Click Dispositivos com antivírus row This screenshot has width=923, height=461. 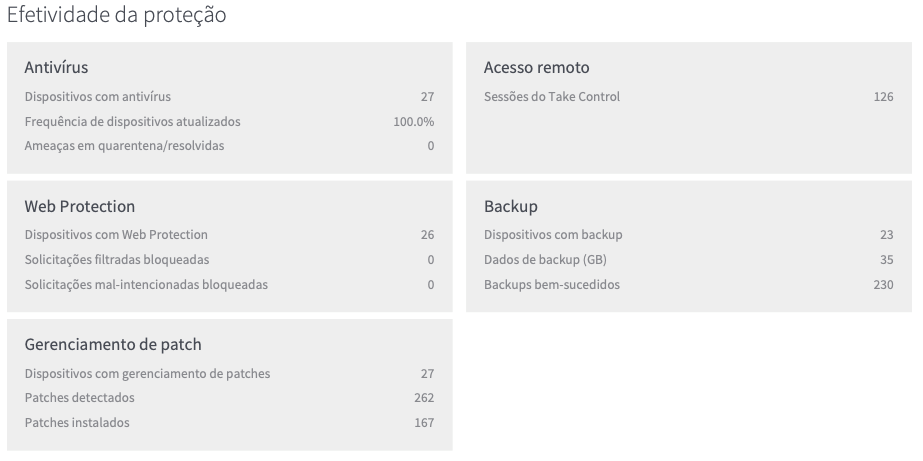[230, 97]
